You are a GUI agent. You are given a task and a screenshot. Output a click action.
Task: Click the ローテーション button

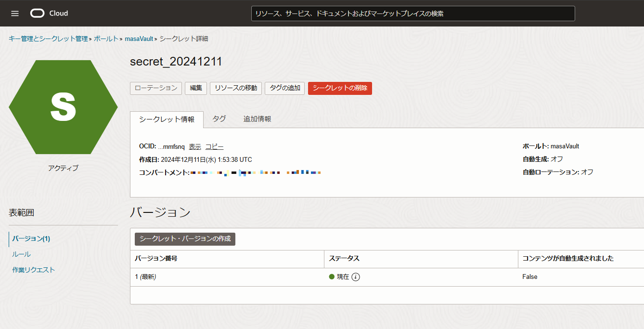click(x=156, y=88)
